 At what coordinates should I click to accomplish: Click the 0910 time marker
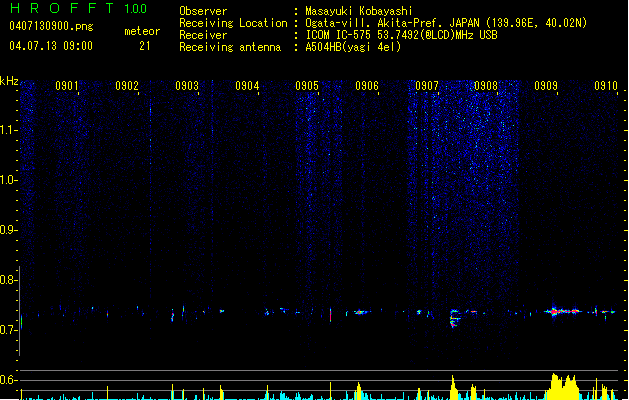(606, 86)
